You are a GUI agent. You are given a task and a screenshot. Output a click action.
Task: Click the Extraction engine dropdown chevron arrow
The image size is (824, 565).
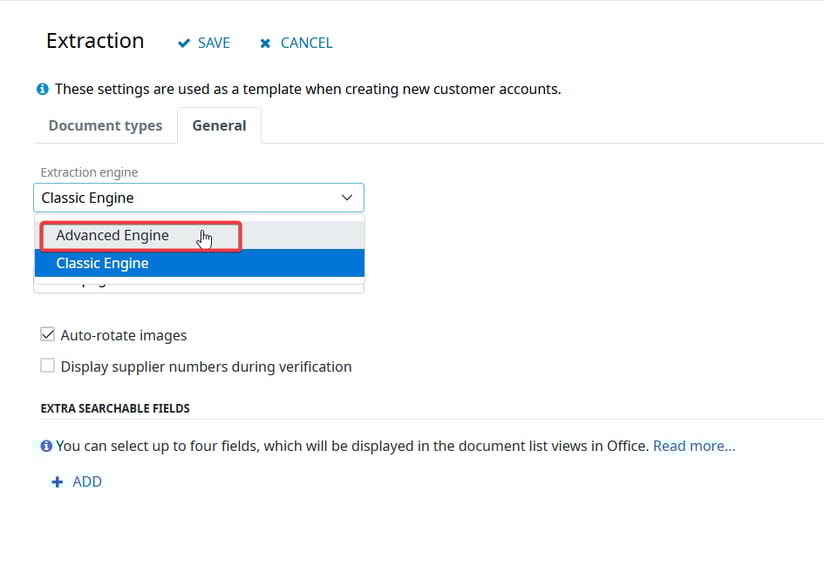pos(347,198)
